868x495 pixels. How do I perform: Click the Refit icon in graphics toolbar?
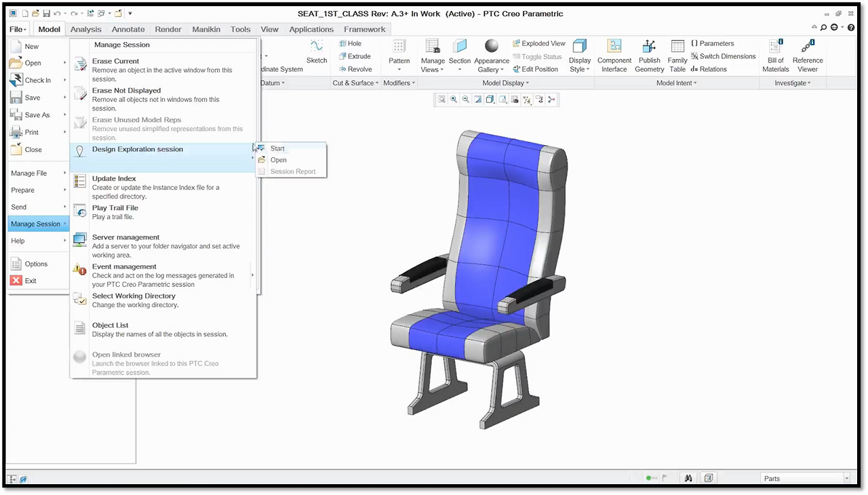tap(441, 99)
